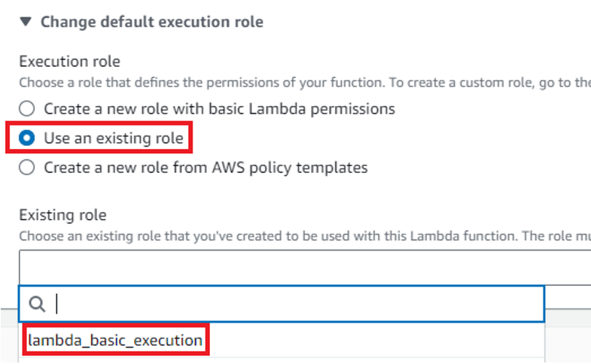Select the Create a new role with basic Lambda permissions radio
Screen dimensions: 591x364
pos(27,109)
